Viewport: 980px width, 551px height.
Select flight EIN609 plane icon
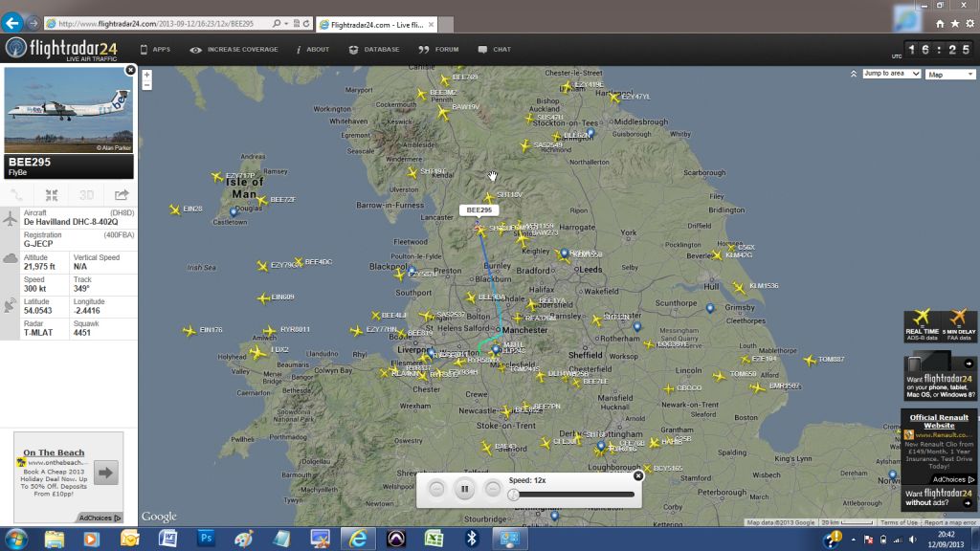click(x=263, y=298)
